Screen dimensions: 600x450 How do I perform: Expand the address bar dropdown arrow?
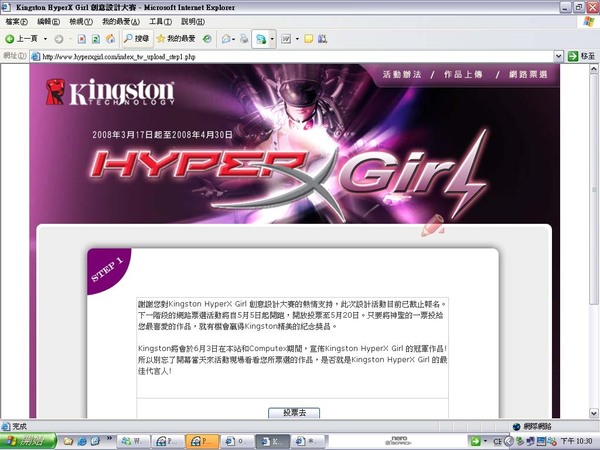[x=558, y=57]
